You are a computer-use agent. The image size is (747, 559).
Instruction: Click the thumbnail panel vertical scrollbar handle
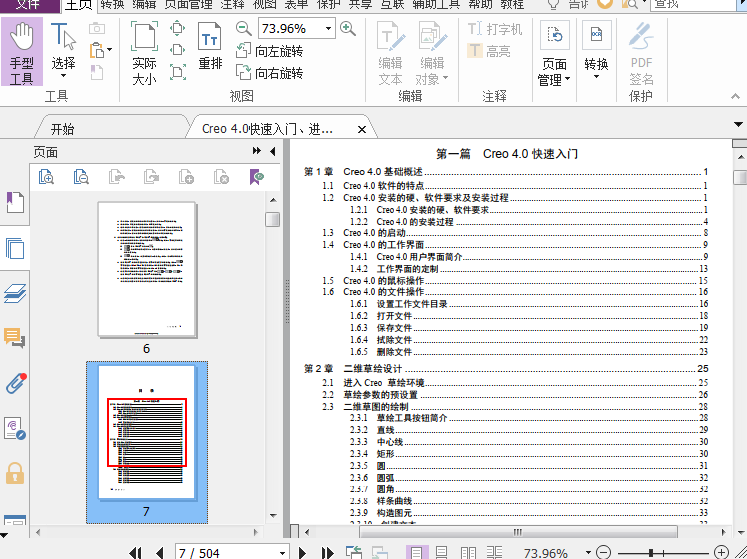273,219
